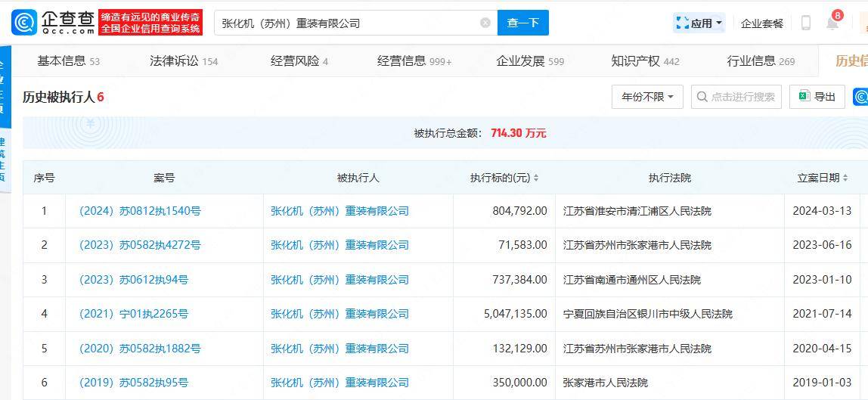Open case (2023)苏0612执94号
The height and width of the screenshot is (400, 868).
(133, 280)
